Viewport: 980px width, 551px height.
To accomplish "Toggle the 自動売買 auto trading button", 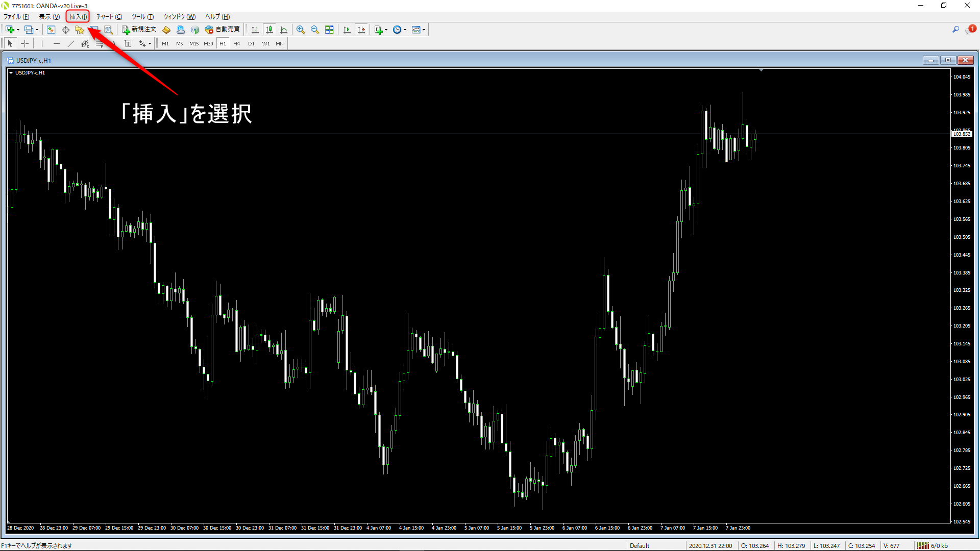I will pos(222,30).
